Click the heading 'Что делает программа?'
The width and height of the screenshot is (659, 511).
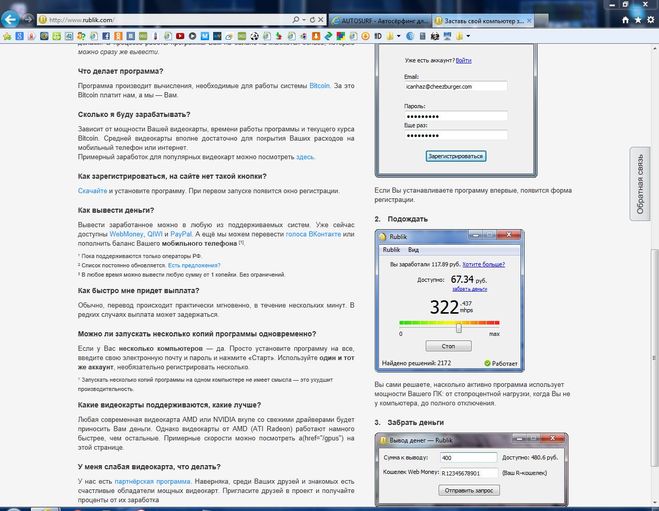tap(121, 71)
